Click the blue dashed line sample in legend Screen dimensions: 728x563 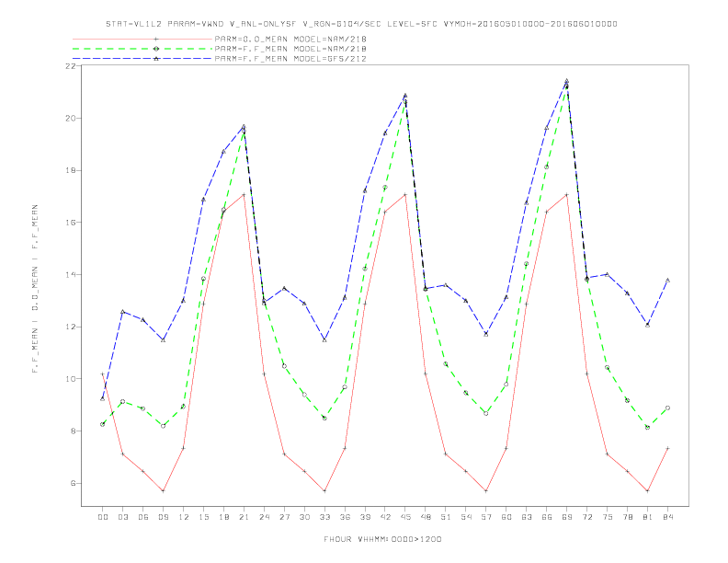pos(142,59)
